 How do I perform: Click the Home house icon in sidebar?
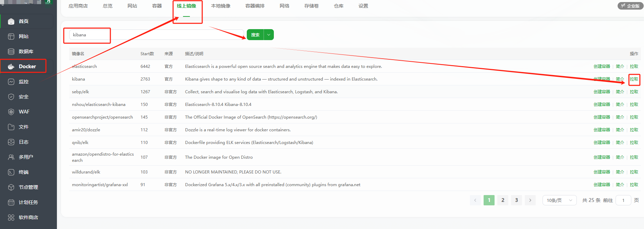click(x=11, y=21)
